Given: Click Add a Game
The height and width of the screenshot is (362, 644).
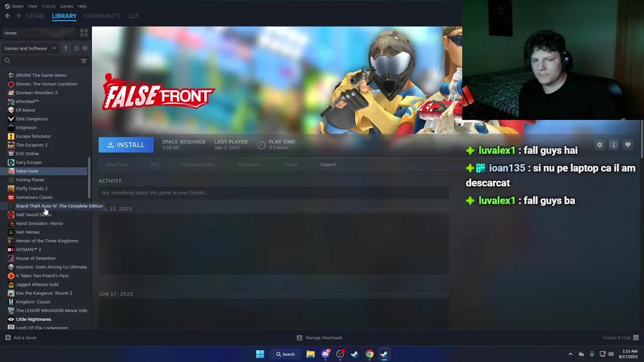Looking at the screenshot, I should click(21, 338).
